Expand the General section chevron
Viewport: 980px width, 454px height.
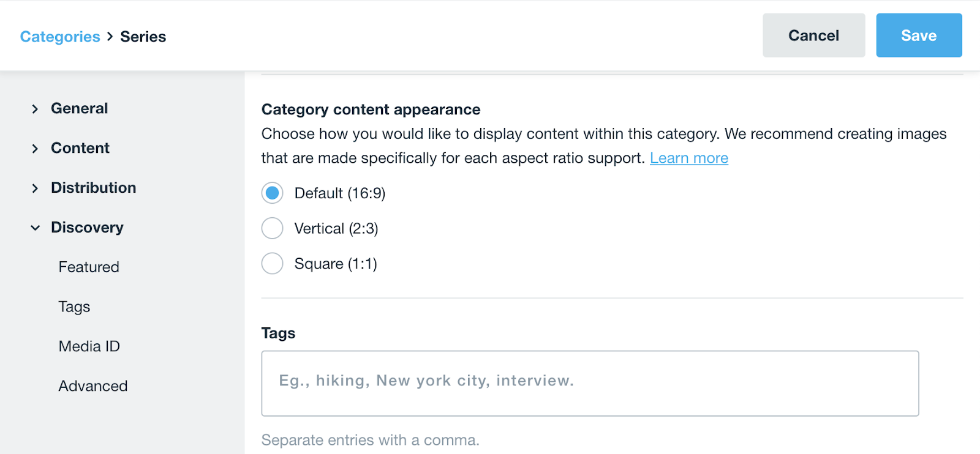click(35, 109)
